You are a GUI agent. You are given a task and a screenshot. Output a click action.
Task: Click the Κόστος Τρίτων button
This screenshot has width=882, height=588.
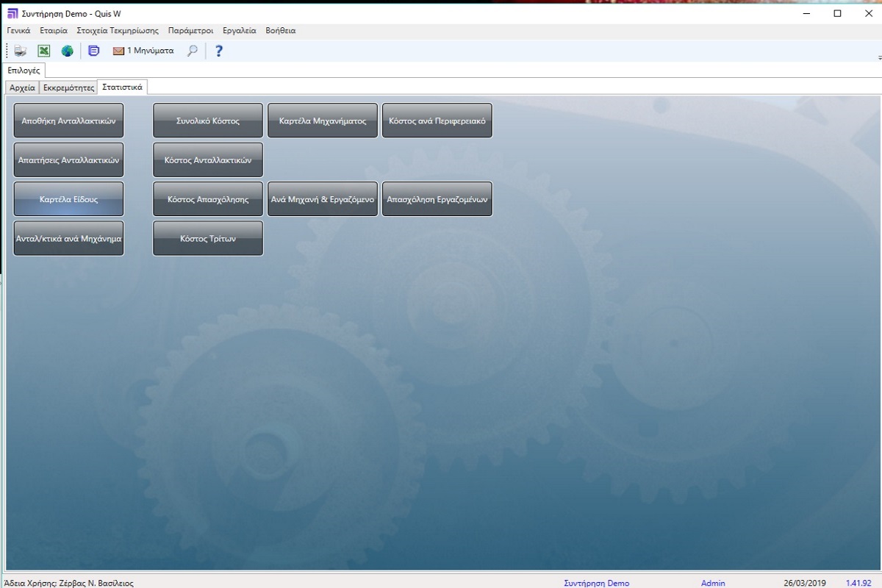(x=207, y=239)
